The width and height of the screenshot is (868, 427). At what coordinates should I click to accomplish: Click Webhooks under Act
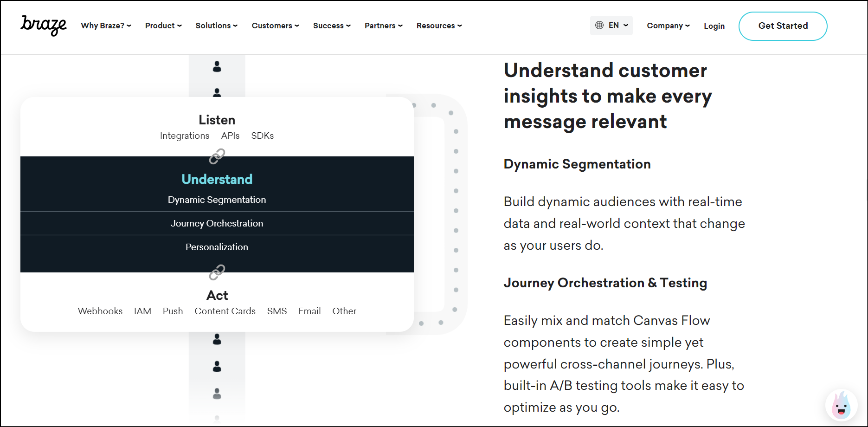pos(100,311)
